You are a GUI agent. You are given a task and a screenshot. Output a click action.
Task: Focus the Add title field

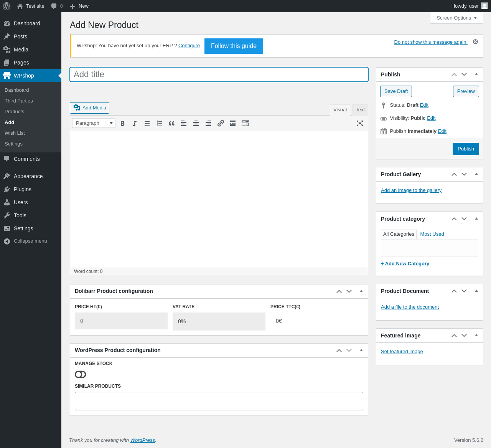[219, 74]
